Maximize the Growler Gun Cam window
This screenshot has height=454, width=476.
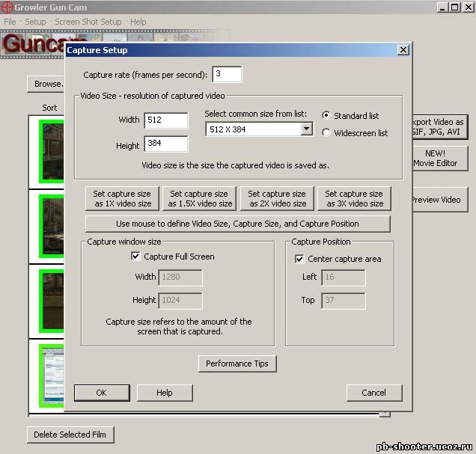coord(454,7)
